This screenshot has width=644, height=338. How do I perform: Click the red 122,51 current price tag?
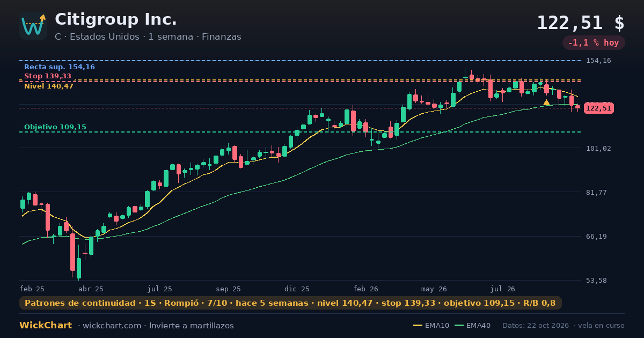(599, 108)
